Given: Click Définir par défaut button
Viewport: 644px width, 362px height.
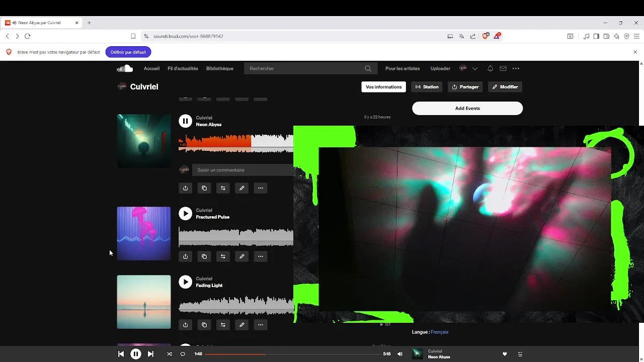Looking at the screenshot, I should coord(128,52).
